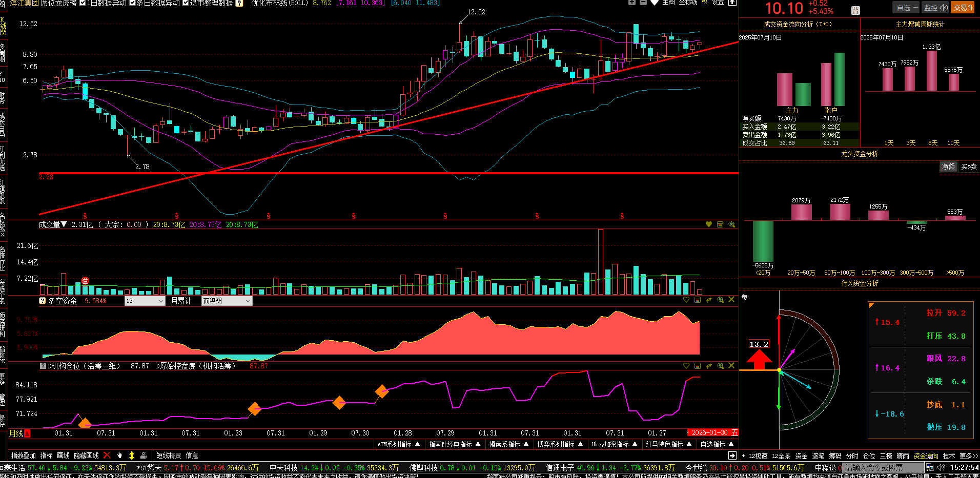Click the zoom-out minus icon above chart
Viewport: 980px width, 478px height.
coord(643,3)
